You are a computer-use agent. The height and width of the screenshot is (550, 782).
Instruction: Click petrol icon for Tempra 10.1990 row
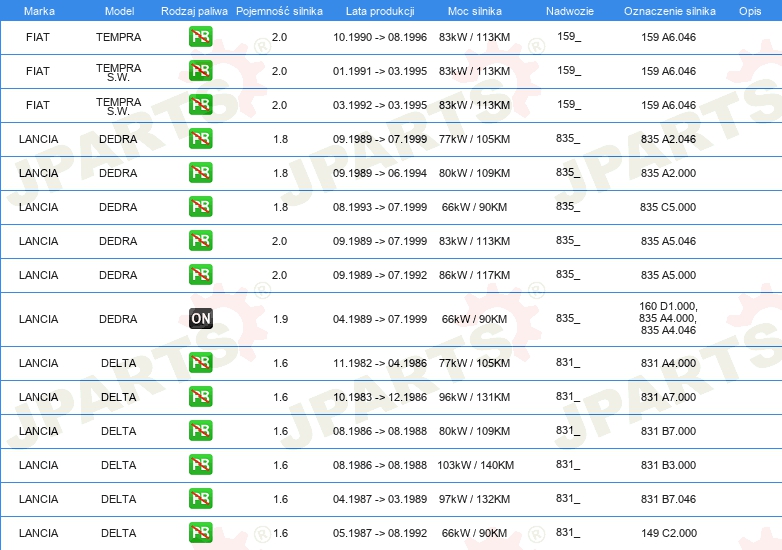click(x=201, y=36)
